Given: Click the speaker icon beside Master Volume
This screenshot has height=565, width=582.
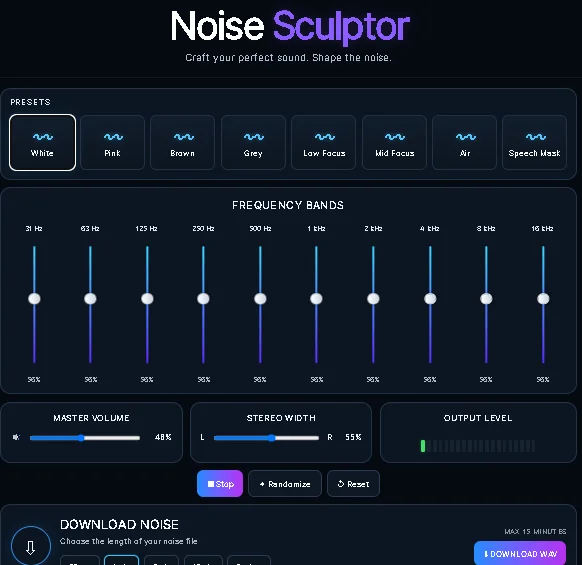Looking at the screenshot, I should click(x=16, y=437).
